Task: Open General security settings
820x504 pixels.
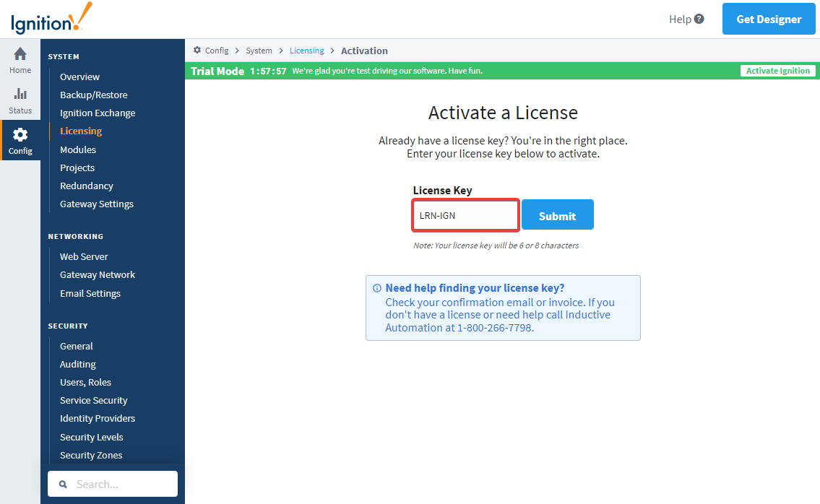Action: click(77, 346)
